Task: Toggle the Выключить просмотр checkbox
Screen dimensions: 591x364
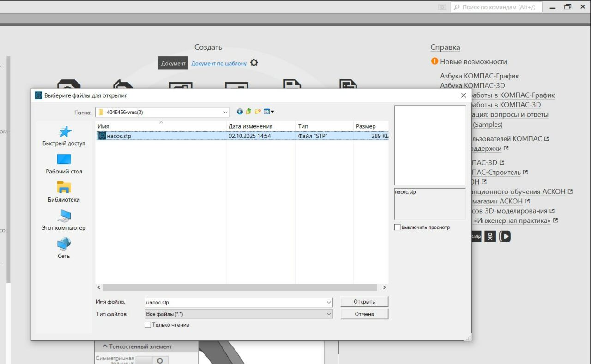Action: (x=397, y=227)
